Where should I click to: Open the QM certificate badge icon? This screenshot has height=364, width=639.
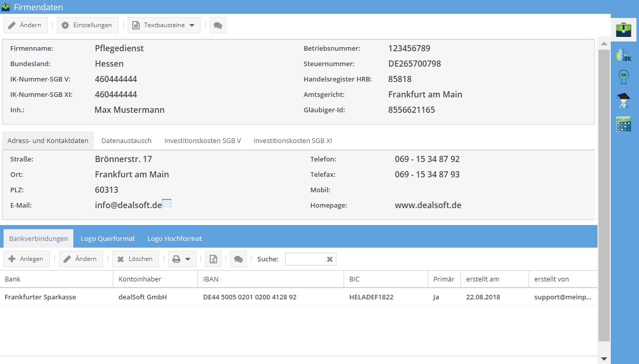(624, 77)
